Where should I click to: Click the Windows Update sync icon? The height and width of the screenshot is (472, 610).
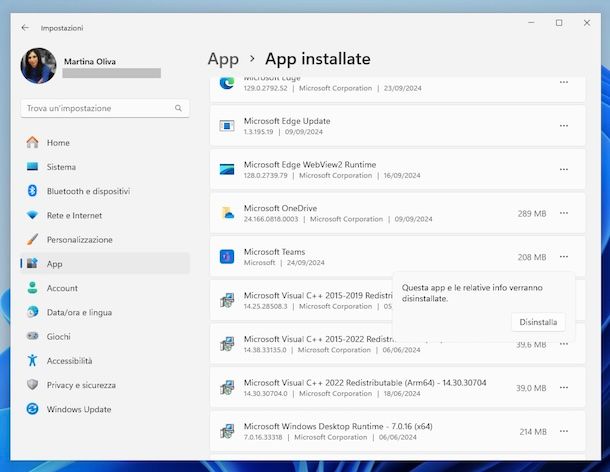click(x=33, y=409)
